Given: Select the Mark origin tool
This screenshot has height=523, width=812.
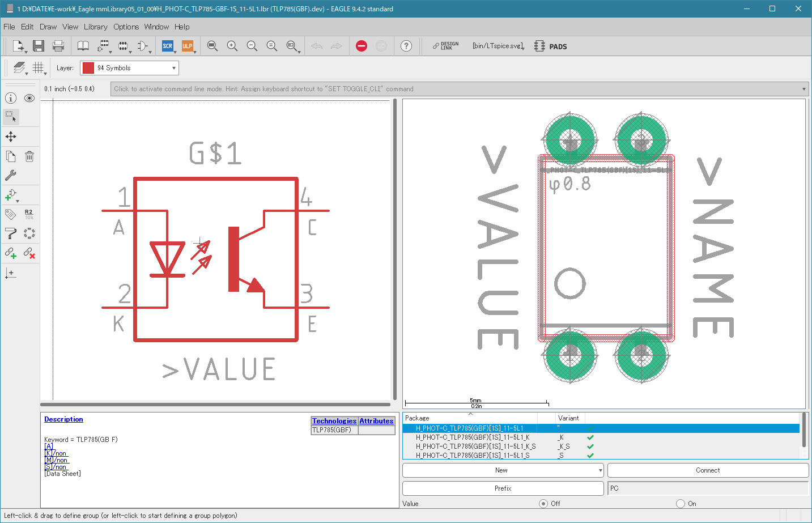Looking at the screenshot, I should pos(11,273).
